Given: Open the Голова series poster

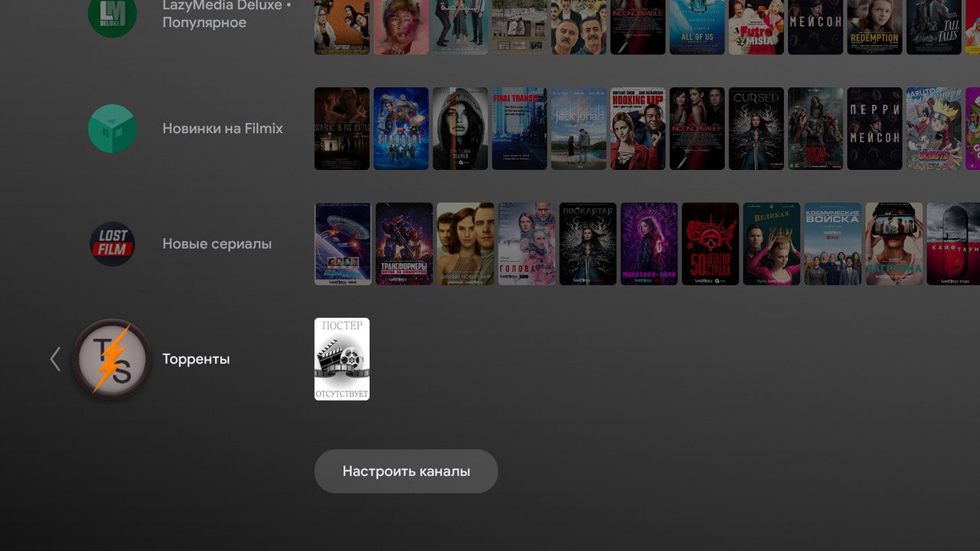Looking at the screenshot, I should [527, 244].
